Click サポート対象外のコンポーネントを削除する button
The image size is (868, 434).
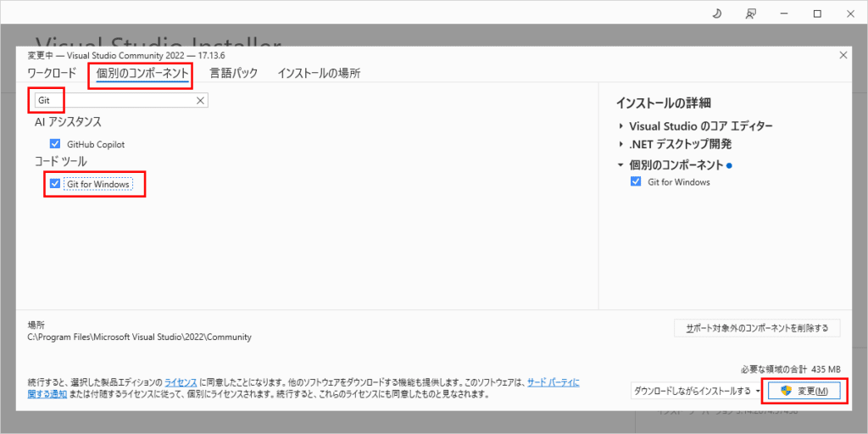[x=757, y=328]
